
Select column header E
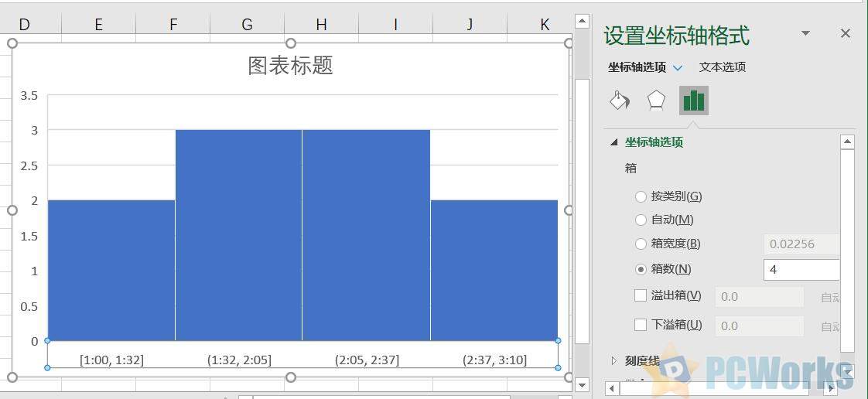click(x=98, y=24)
